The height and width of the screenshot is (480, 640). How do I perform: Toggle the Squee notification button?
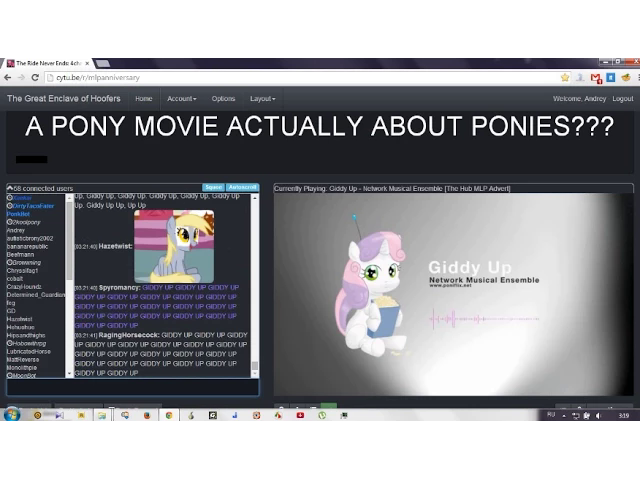pyautogui.click(x=214, y=188)
